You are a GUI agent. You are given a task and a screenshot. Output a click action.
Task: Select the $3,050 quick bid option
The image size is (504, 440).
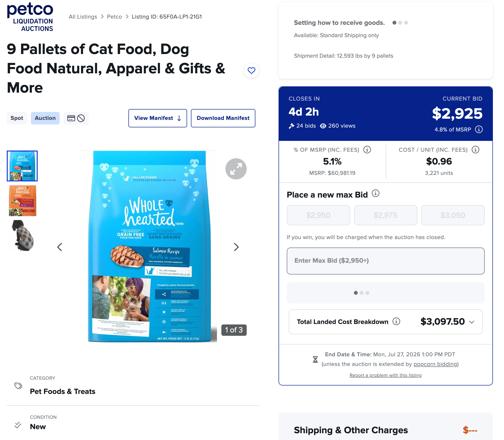click(x=453, y=215)
